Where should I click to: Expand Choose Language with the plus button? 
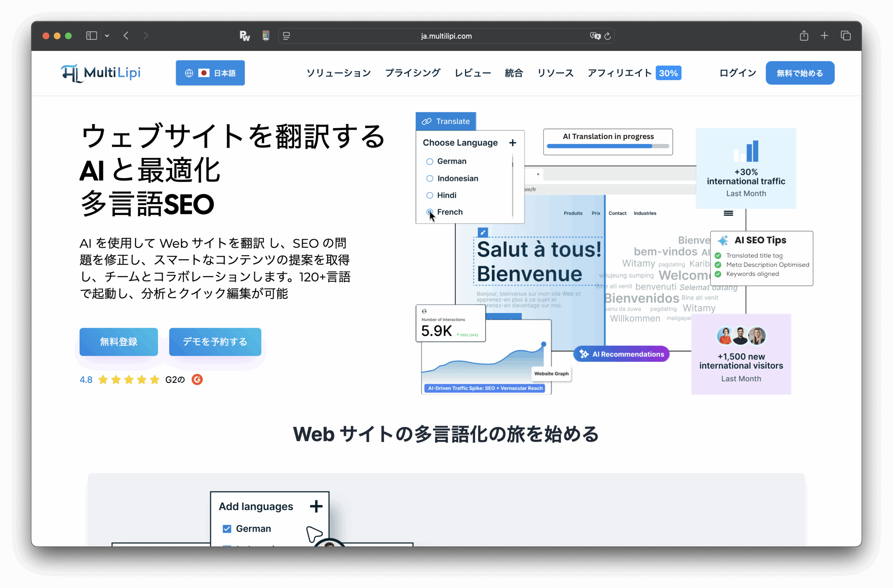click(512, 143)
